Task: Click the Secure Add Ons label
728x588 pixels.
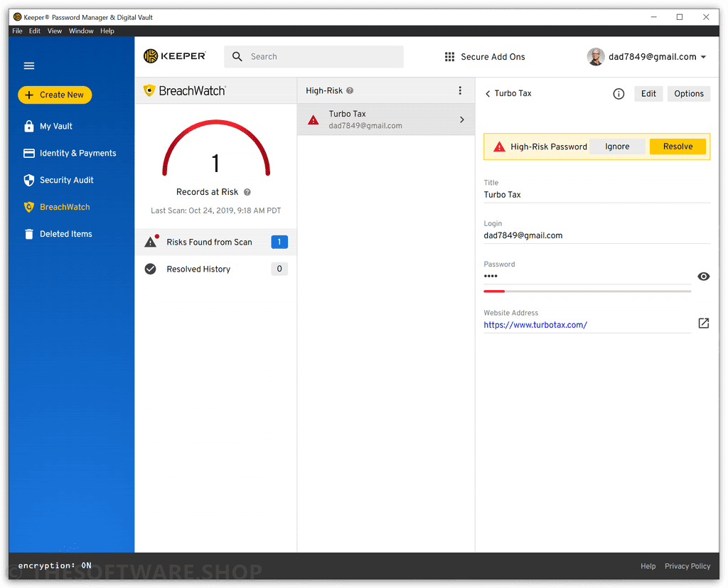Action: [x=493, y=57]
